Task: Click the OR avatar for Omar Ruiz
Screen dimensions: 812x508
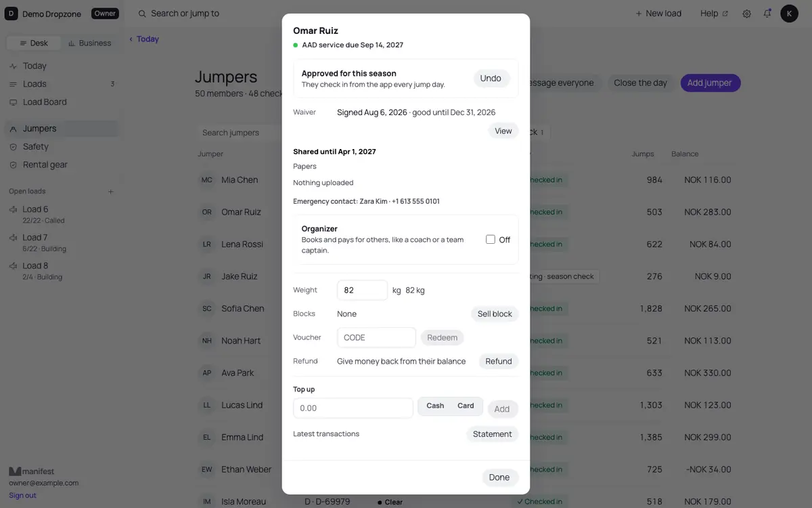Action: click(207, 212)
